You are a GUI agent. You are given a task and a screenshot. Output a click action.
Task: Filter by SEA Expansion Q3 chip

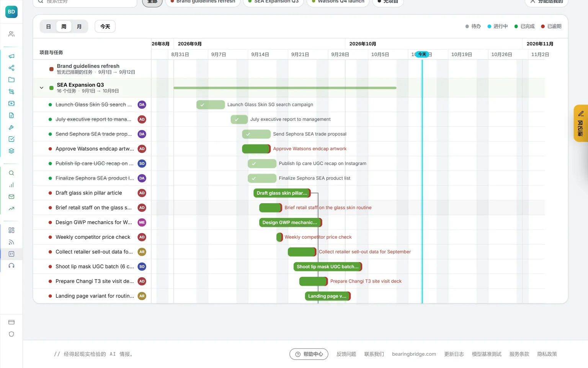(273, 2)
